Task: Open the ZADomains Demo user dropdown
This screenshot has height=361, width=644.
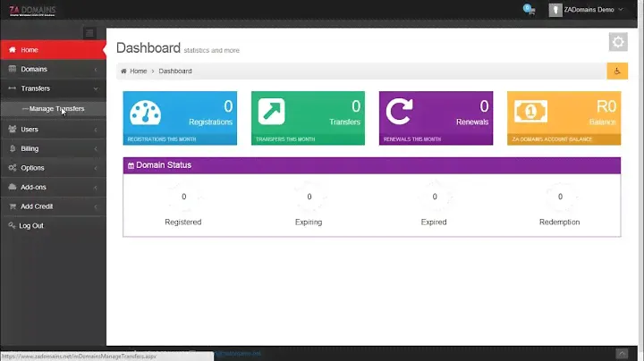Action: point(588,10)
